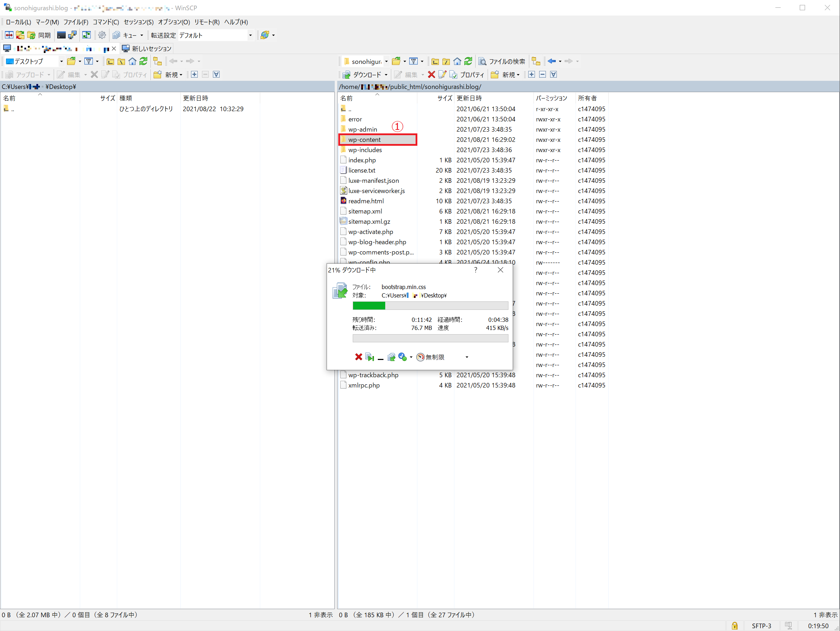Go to remote parent directory icon
Screen dimensions: 840x631
click(x=435, y=61)
